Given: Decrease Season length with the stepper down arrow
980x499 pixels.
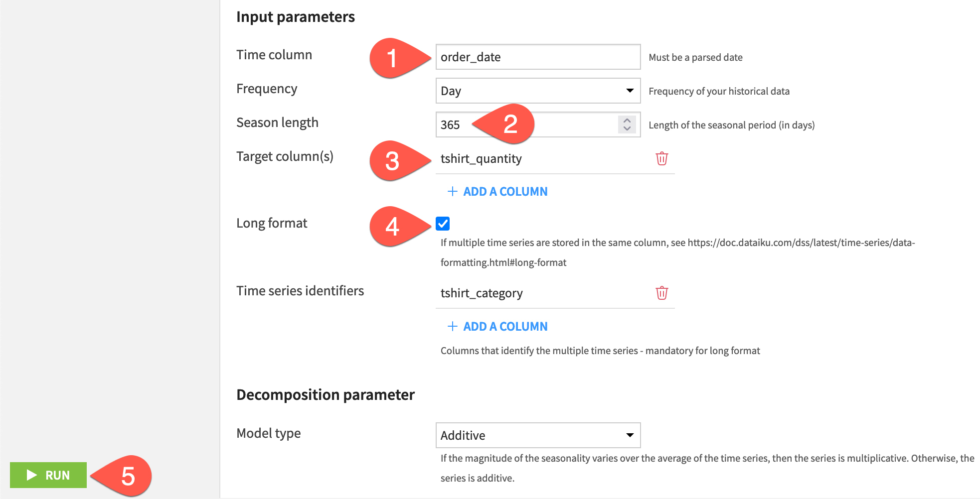Looking at the screenshot, I should pos(627,128).
